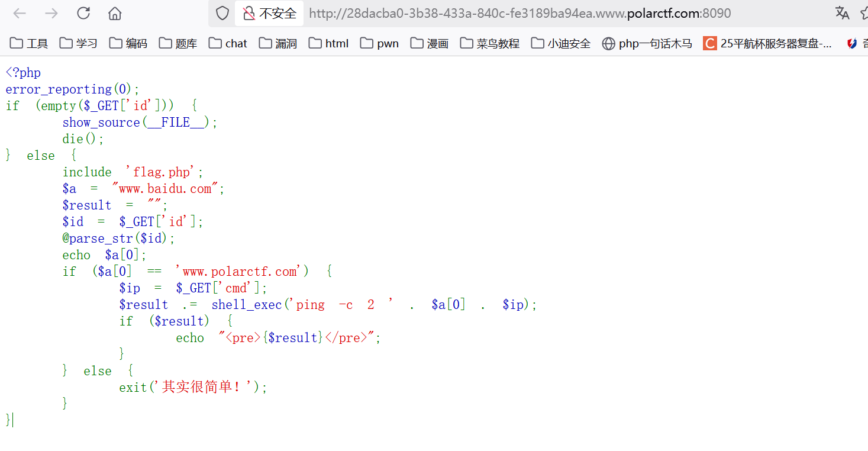Click the 'www.polarctf.com' comparison line

coord(197,272)
